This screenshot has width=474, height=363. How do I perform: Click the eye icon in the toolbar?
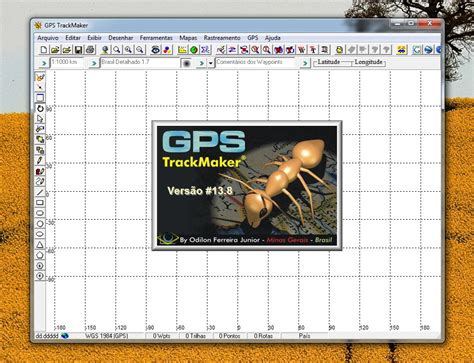(x=155, y=50)
